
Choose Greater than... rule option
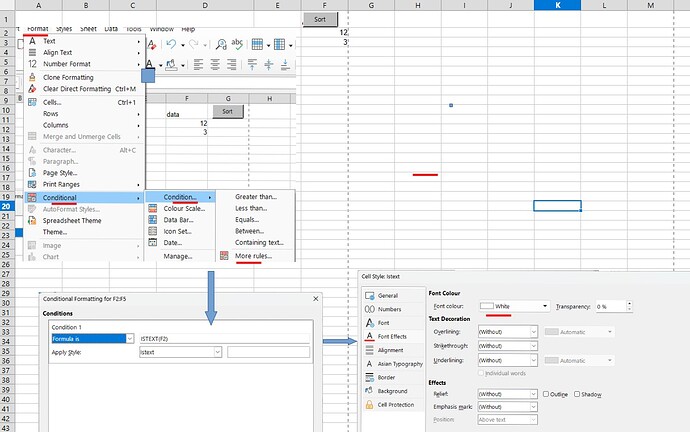tap(256, 197)
